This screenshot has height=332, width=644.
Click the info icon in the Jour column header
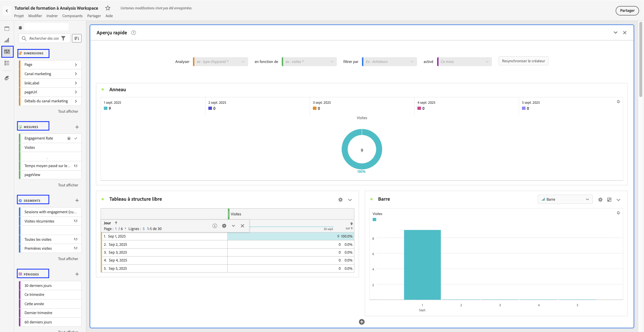coord(215,226)
